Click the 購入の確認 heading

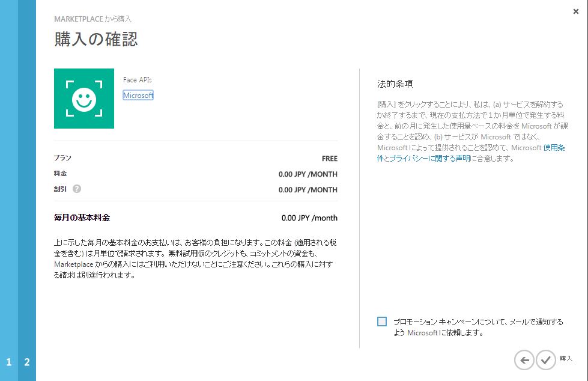pyautogui.click(x=96, y=40)
